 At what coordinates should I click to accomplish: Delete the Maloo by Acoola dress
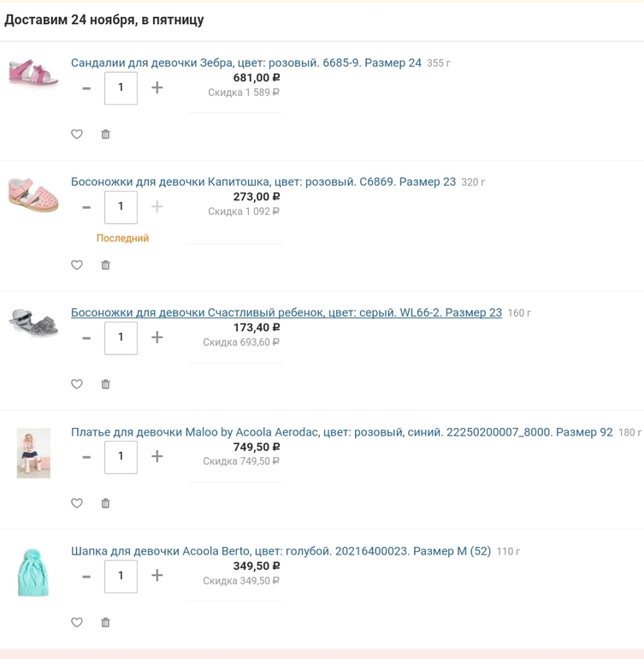click(x=105, y=503)
